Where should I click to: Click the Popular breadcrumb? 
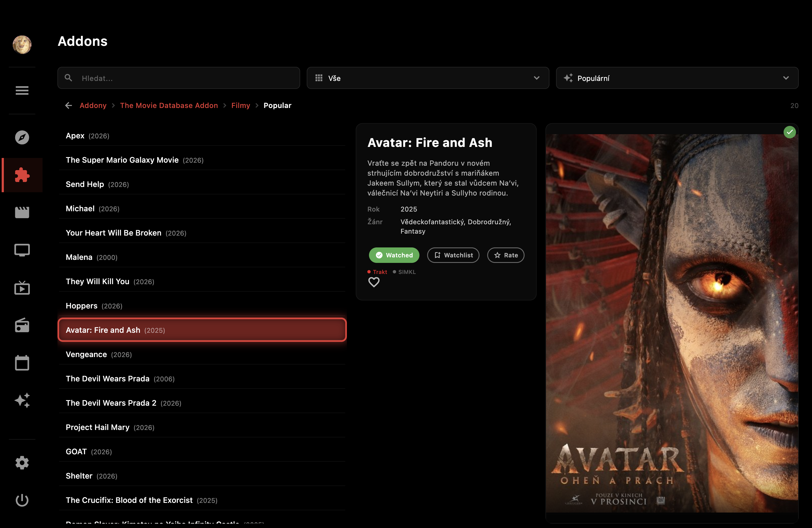coord(277,105)
